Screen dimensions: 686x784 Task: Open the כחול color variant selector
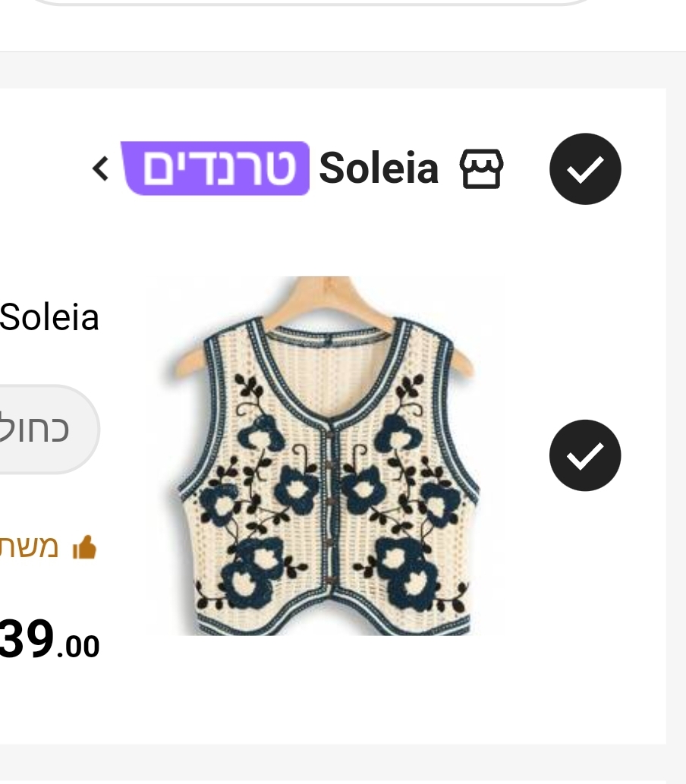point(46,429)
